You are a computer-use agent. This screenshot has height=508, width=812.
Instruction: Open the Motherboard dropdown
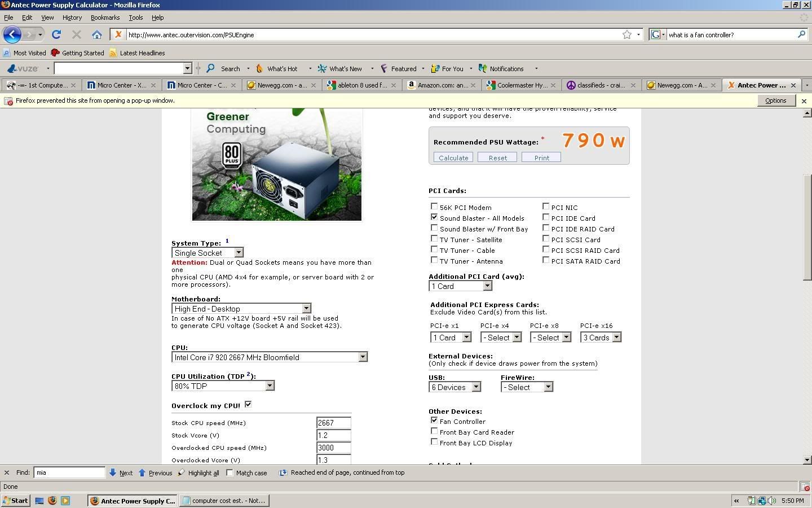241,309
